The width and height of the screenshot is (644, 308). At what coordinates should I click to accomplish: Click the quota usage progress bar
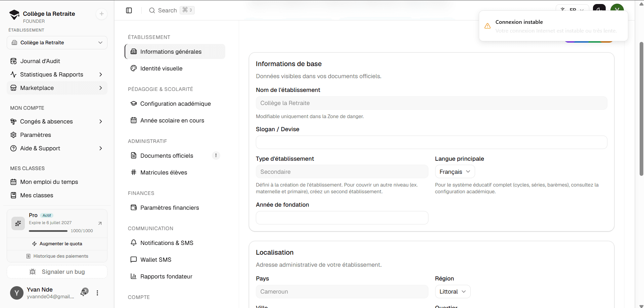pos(48,231)
